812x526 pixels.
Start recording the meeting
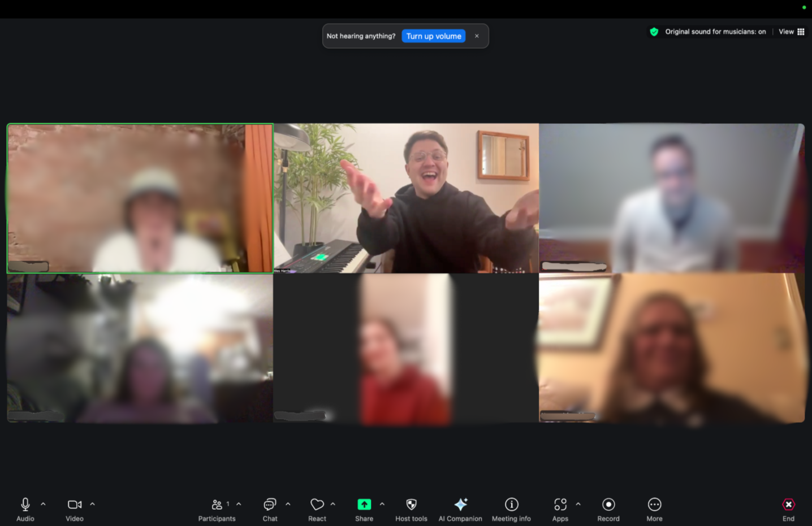point(608,504)
